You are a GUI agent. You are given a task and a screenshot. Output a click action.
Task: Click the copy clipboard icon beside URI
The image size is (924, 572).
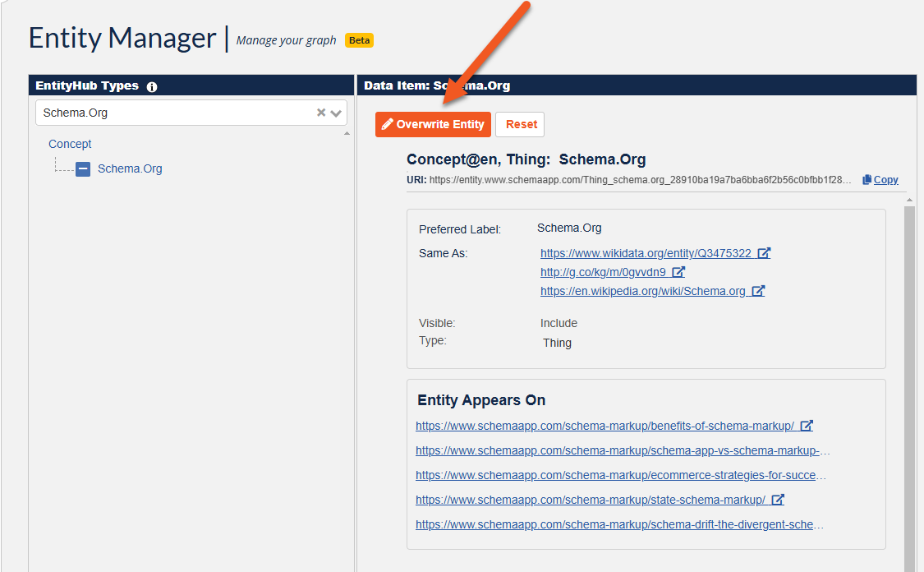pyautogui.click(x=867, y=180)
